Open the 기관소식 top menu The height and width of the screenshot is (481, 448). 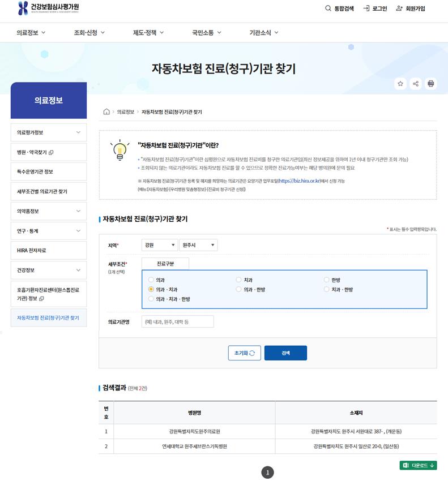click(264, 33)
